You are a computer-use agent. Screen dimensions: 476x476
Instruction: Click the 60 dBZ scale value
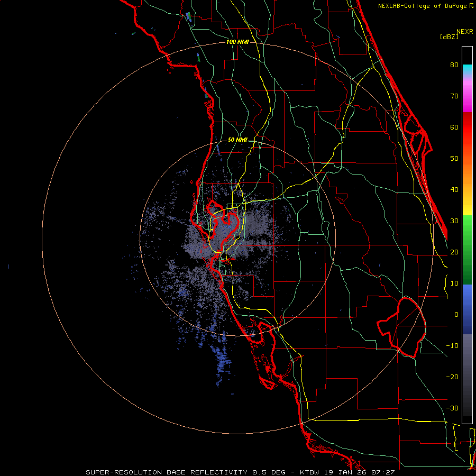[454, 127]
